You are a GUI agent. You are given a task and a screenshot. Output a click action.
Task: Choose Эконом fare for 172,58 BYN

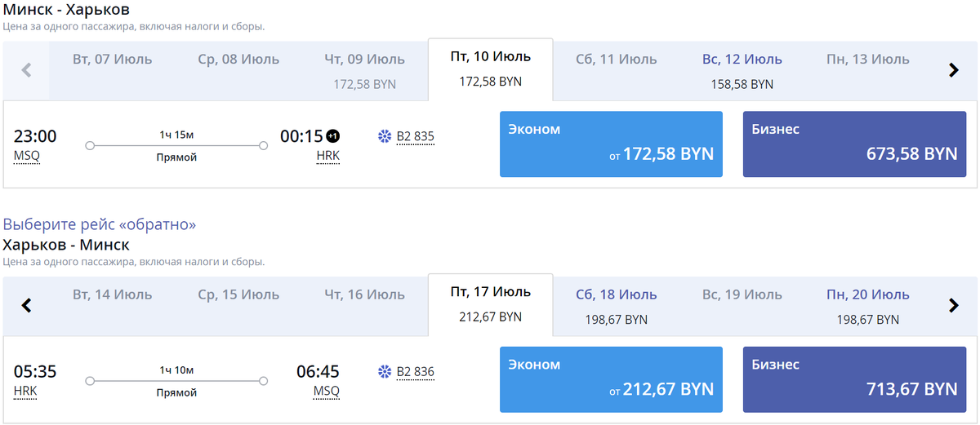[611, 144]
